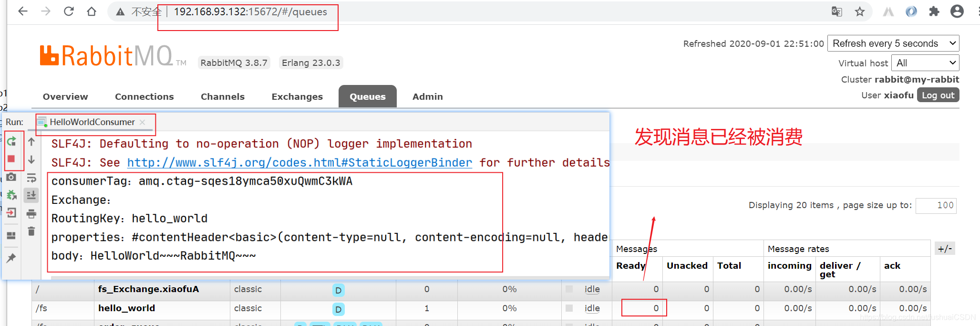The image size is (980, 326).
Task: Switch to the Overview tab
Action: click(65, 96)
